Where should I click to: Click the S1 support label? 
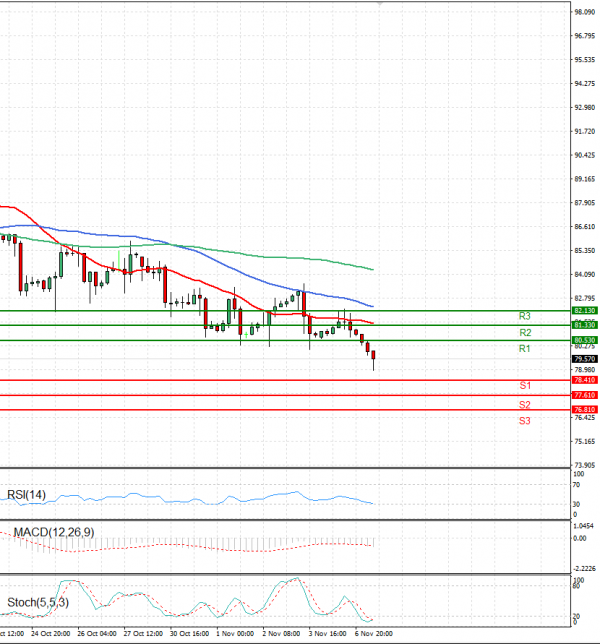pyautogui.click(x=525, y=385)
